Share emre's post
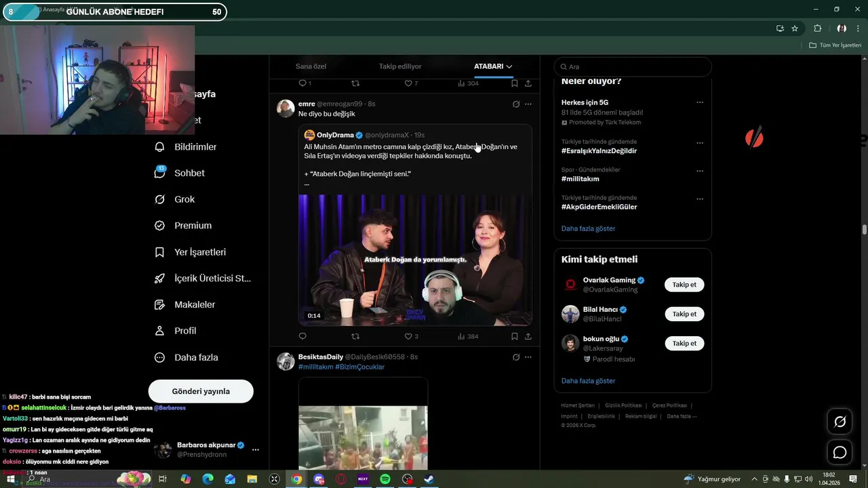This screenshot has width=868, height=488. 528,336
